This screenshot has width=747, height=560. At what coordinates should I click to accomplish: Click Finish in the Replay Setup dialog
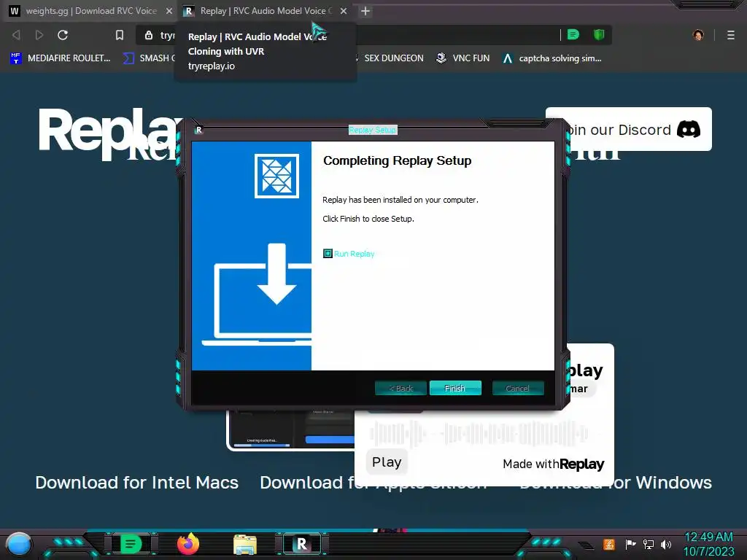(455, 388)
